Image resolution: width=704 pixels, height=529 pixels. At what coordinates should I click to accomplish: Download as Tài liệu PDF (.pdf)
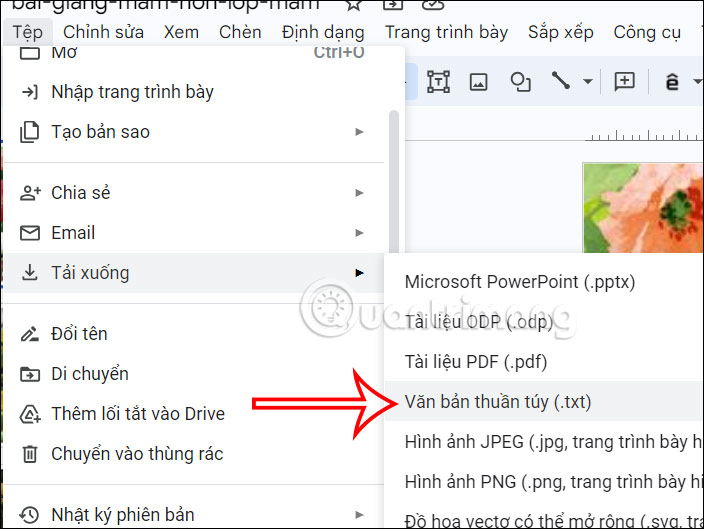point(544,362)
